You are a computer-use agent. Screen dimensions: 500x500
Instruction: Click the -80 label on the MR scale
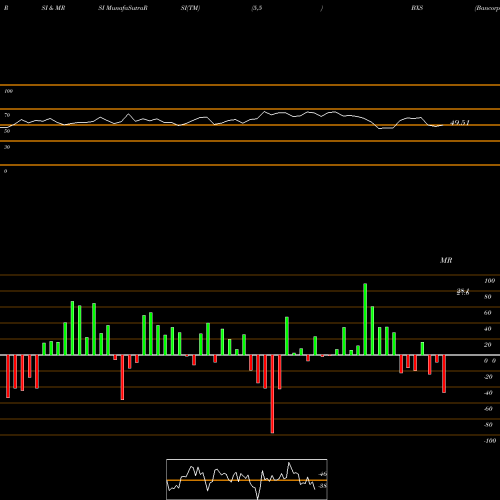click(488, 425)
